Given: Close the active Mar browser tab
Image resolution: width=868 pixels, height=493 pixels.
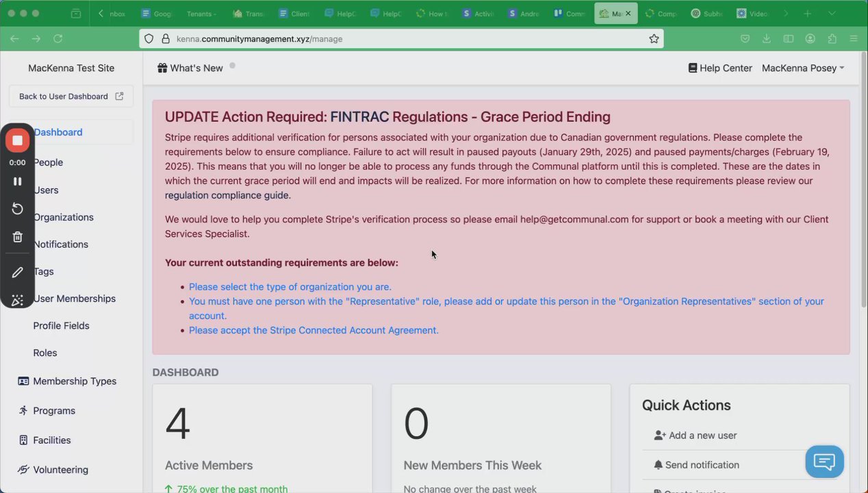Looking at the screenshot, I should click(x=628, y=14).
